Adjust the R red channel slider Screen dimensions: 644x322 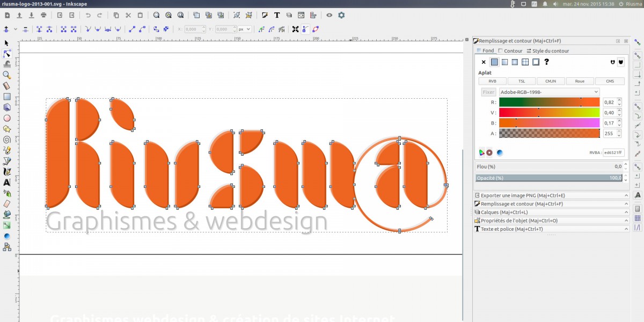click(x=549, y=102)
